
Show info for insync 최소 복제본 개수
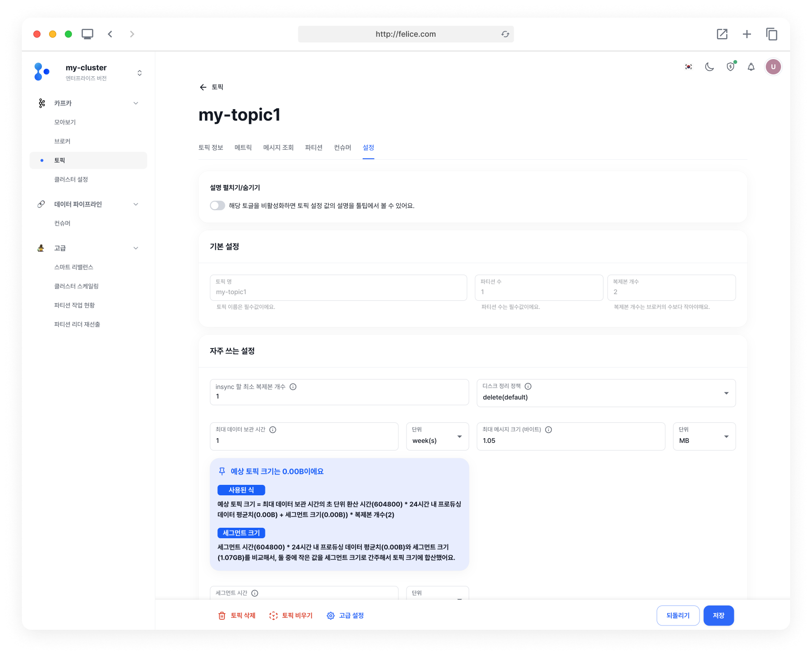pyautogui.click(x=293, y=387)
